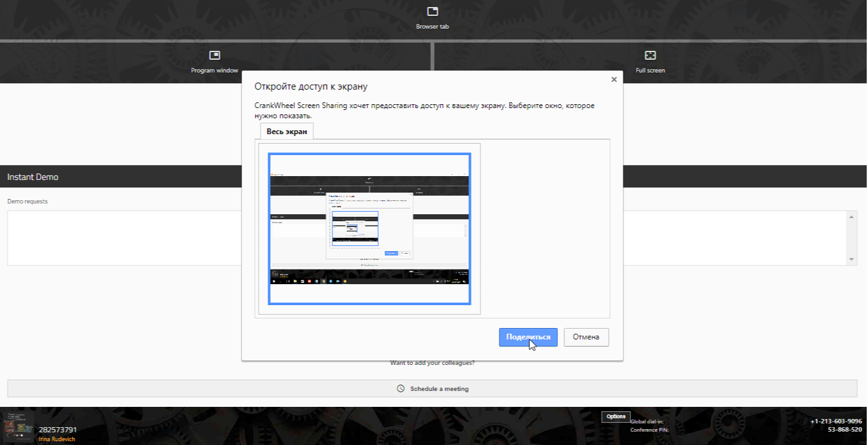Click the Schedule a meeting button
Viewport: 868px width, 445px height.
(433, 388)
